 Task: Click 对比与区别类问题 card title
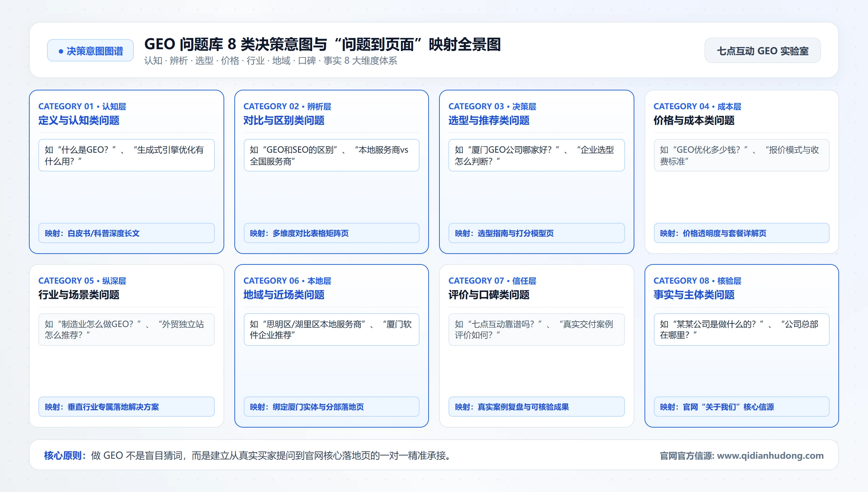[284, 120]
